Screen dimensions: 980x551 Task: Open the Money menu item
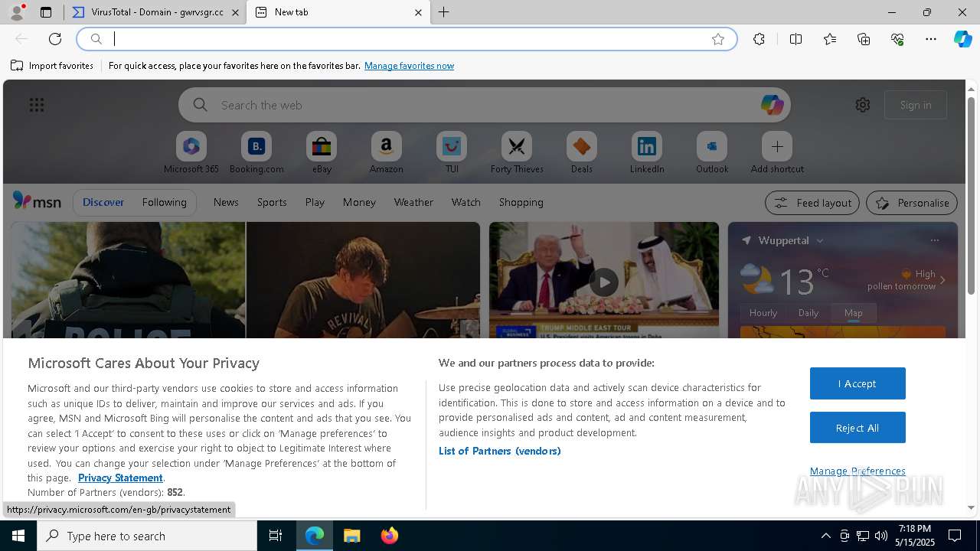point(359,202)
